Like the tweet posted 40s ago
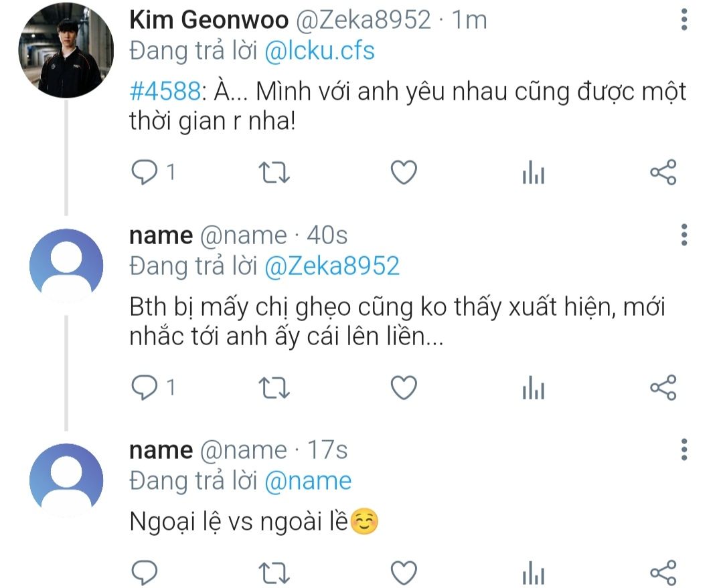The image size is (723, 588). click(404, 387)
